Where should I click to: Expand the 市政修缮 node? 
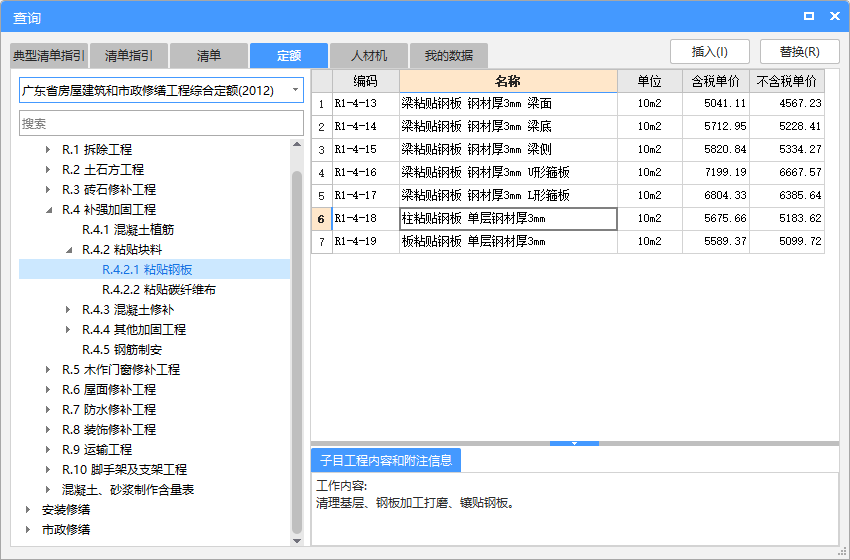pyautogui.click(x=28, y=530)
